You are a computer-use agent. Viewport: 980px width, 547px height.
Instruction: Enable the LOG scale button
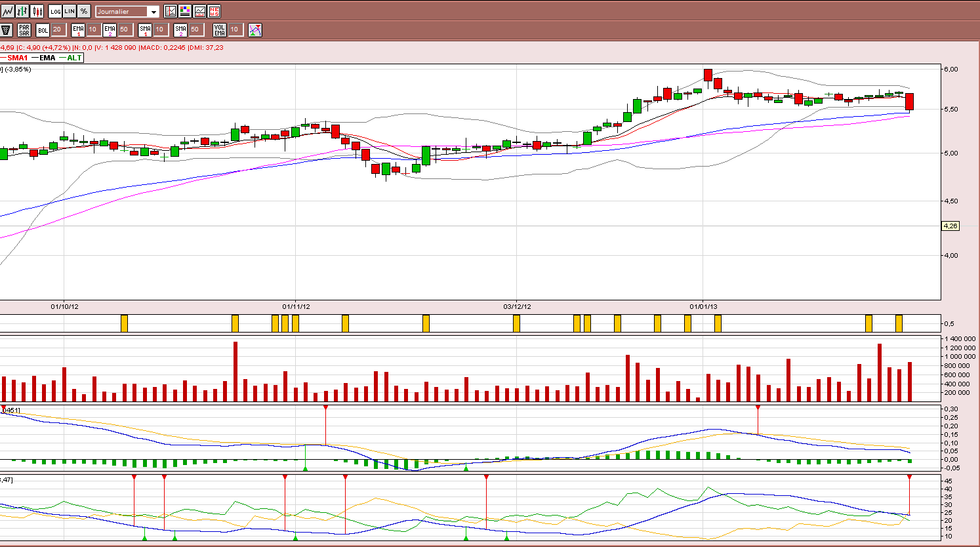point(55,11)
